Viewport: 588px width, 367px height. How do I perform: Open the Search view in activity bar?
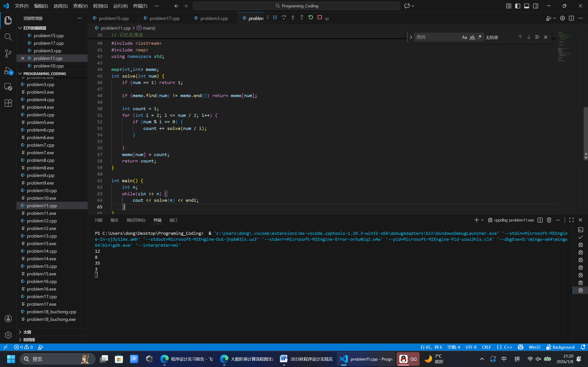coord(8,37)
